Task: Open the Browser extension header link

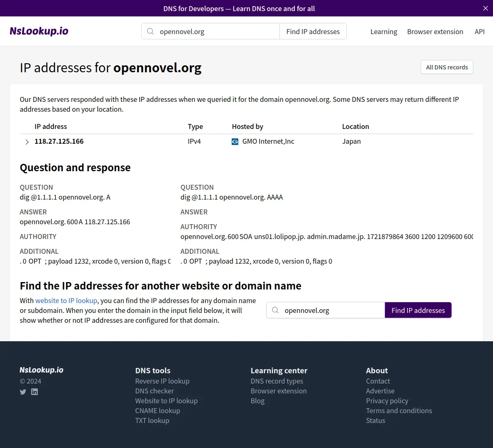Action: [x=435, y=32]
